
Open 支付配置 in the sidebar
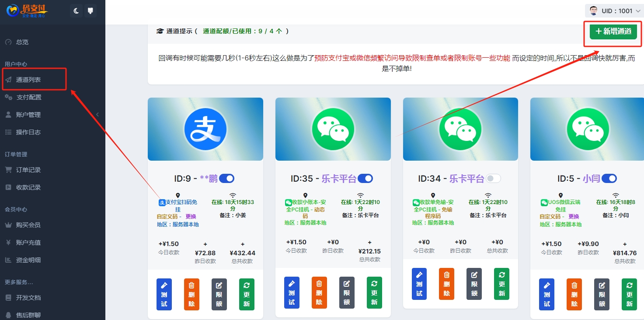[x=29, y=97]
